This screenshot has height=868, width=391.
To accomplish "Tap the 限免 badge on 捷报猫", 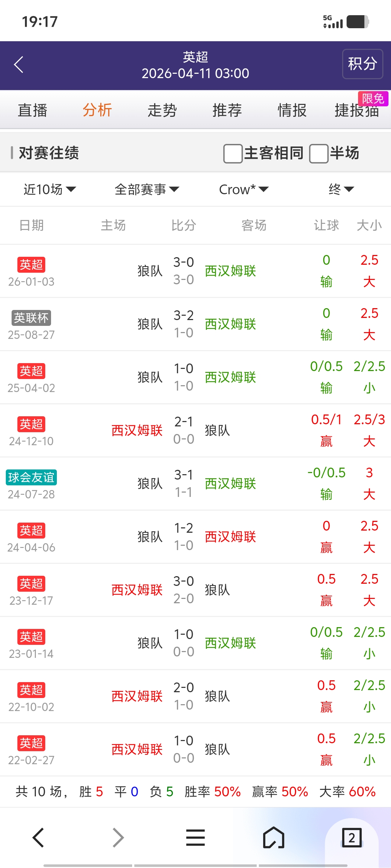I will 373,99.
